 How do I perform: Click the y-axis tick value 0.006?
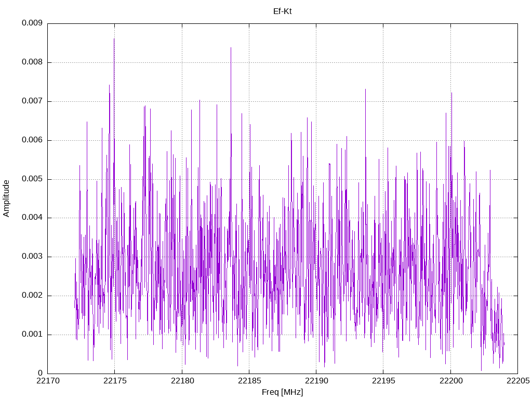pos(32,140)
